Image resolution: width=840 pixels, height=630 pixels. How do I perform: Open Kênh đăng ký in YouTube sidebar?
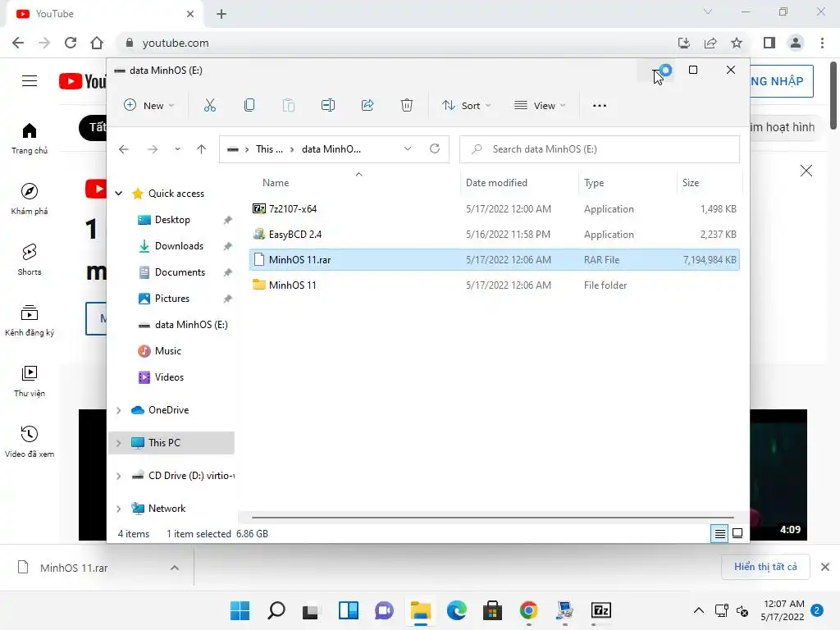[x=30, y=321]
